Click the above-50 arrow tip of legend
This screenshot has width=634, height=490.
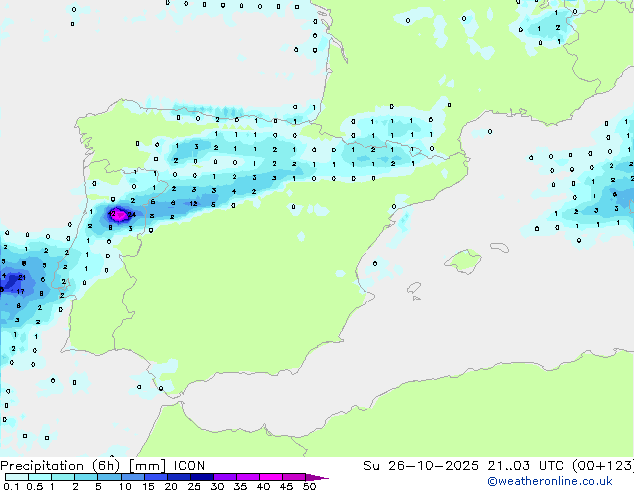tap(317, 477)
